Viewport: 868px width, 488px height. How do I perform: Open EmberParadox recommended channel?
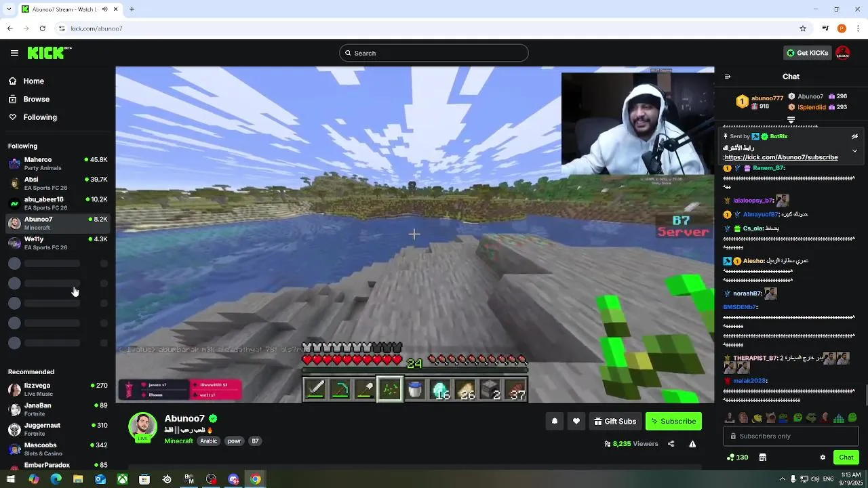(57, 466)
